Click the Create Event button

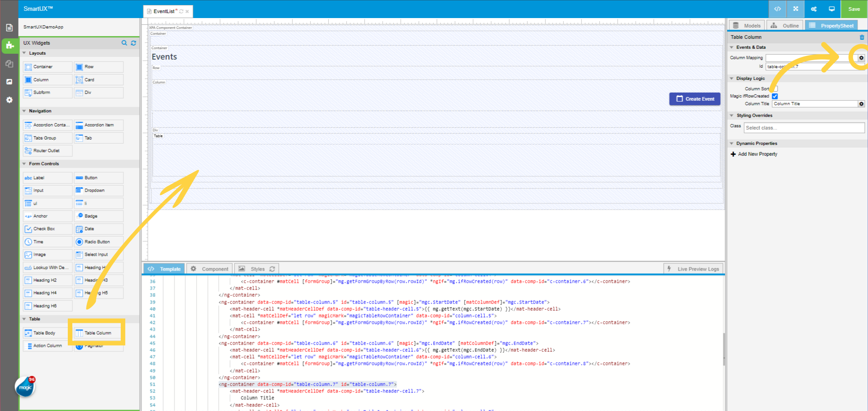(x=695, y=98)
